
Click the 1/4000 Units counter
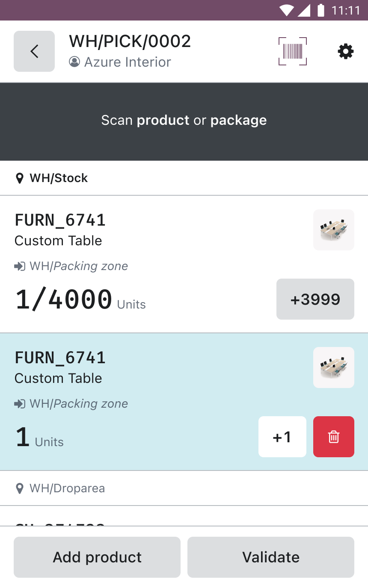pos(80,299)
